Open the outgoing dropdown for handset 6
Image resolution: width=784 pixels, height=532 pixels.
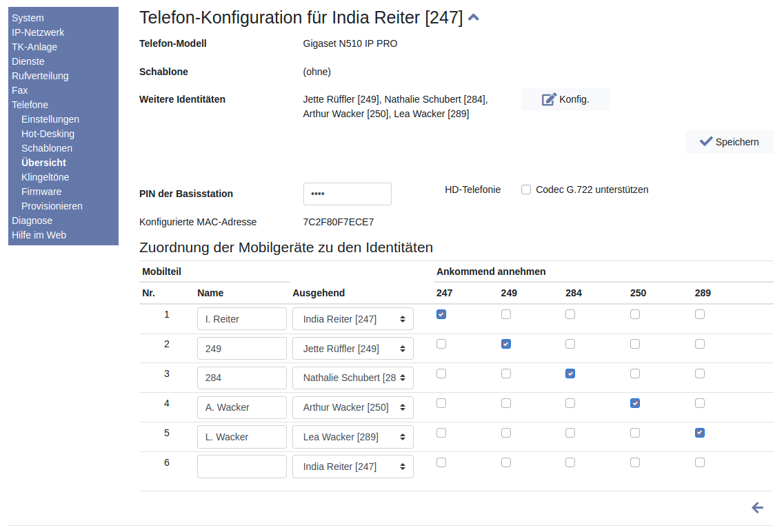pyautogui.click(x=352, y=467)
